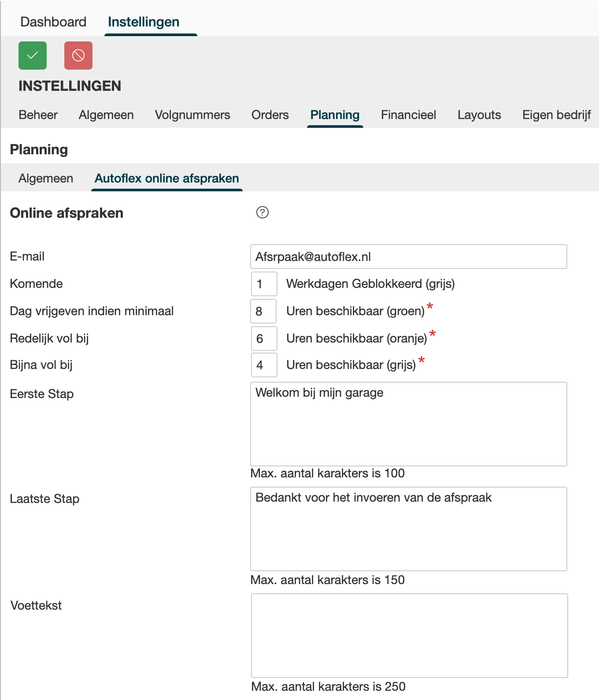Click the Komende werkdagen number field
Image resolution: width=599 pixels, height=700 pixels.
click(264, 284)
